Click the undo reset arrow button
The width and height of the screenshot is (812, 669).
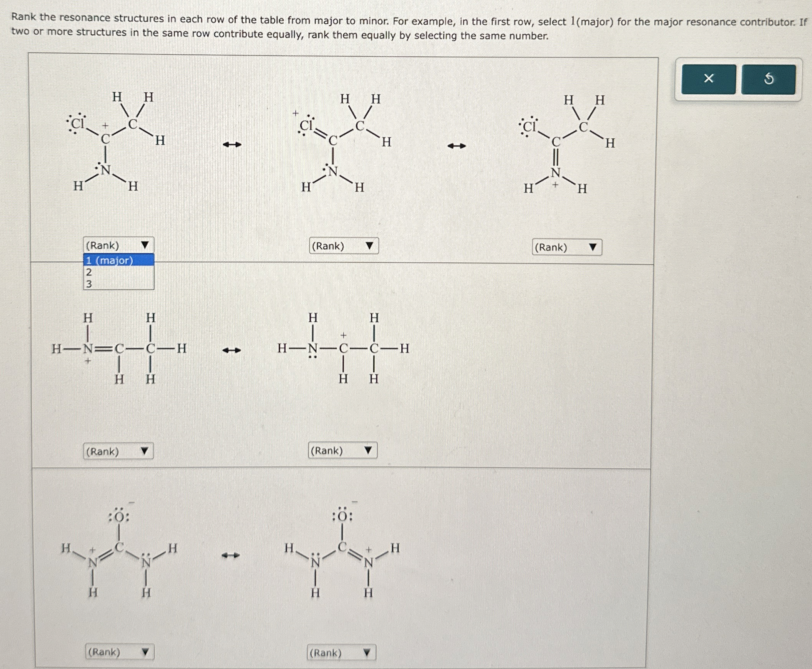pyautogui.click(x=768, y=79)
